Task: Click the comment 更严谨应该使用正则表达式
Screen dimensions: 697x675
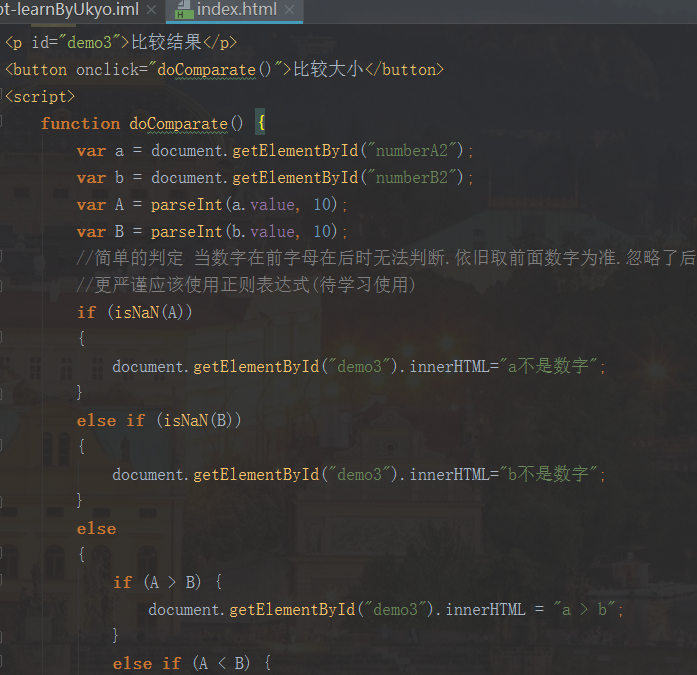Action: pos(246,285)
